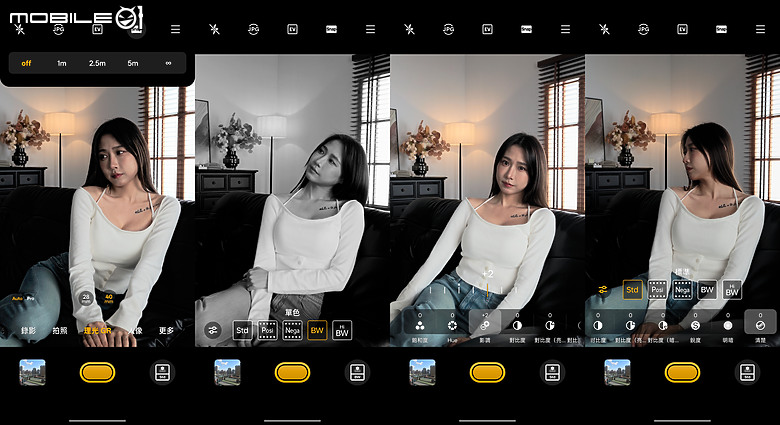
Task: Open gallery thumbnail in black-and-white screen
Action: pos(227,372)
